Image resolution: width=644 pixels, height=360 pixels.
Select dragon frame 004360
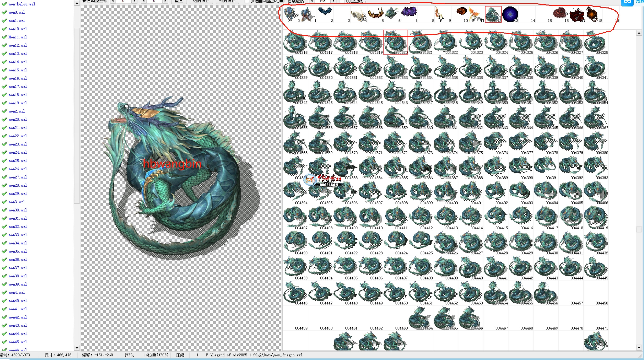pos(421,117)
